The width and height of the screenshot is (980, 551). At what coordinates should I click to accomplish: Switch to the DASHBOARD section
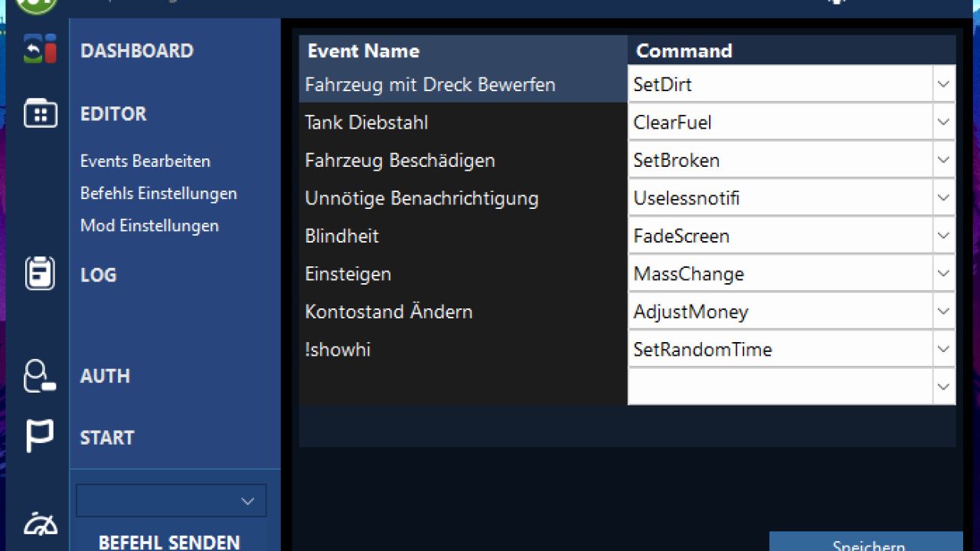(x=137, y=51)
